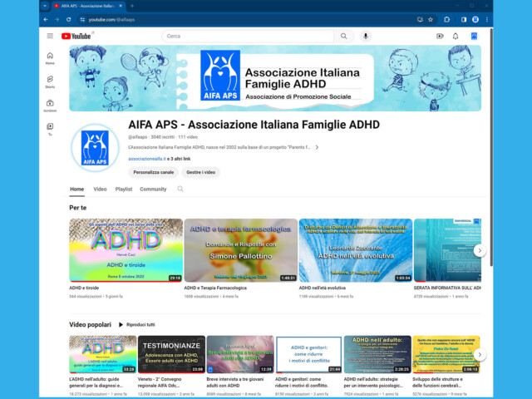Click the page vertical scrollbar
532x399 pixels.
491,146
